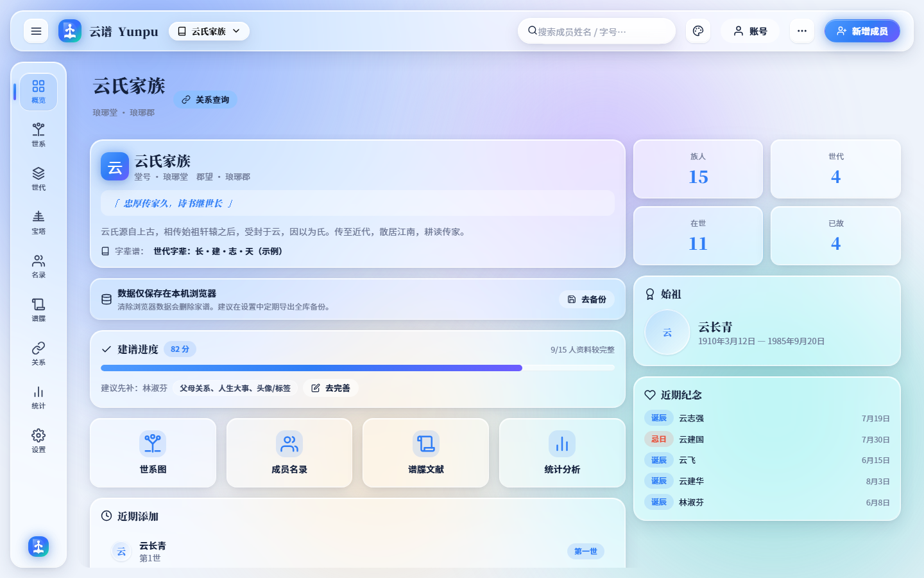Select 云建国 忌日 anniversary row
The height and width of the screenshot is (578, 924).
point(767,439)
